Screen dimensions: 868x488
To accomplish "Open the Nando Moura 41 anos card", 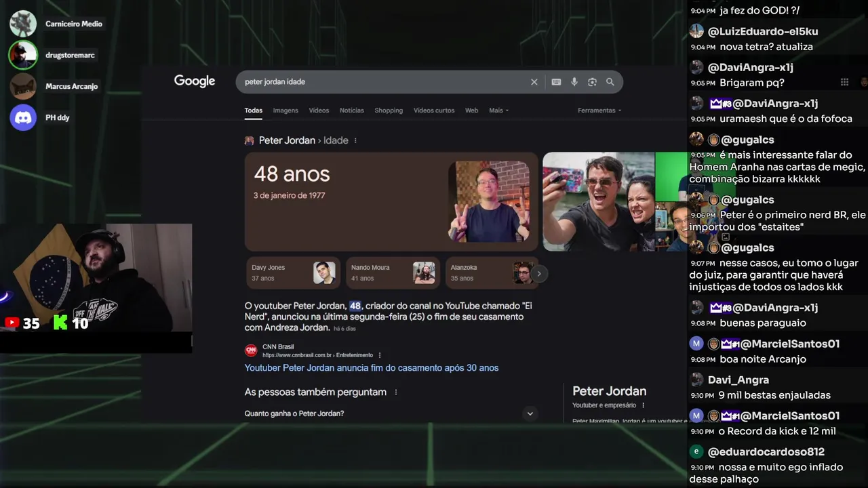I will coord(393,272).
